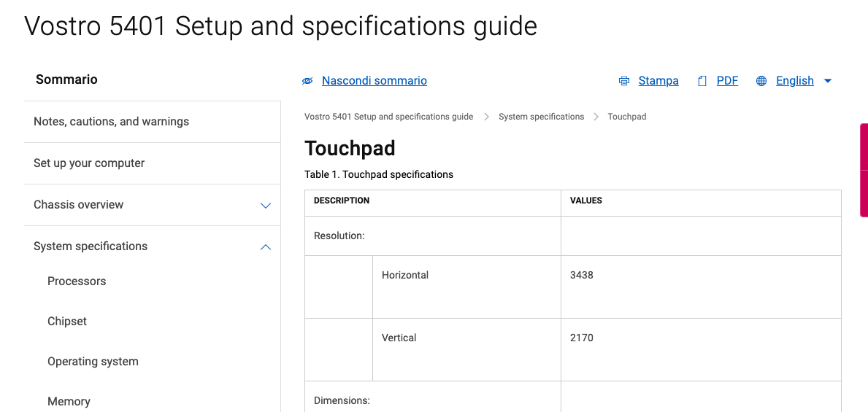Viewport: 868px width, 412px height.
Task: Hide the summary via Nascondi sommario link
Action: pyautogui.click(x=375, y=81)
